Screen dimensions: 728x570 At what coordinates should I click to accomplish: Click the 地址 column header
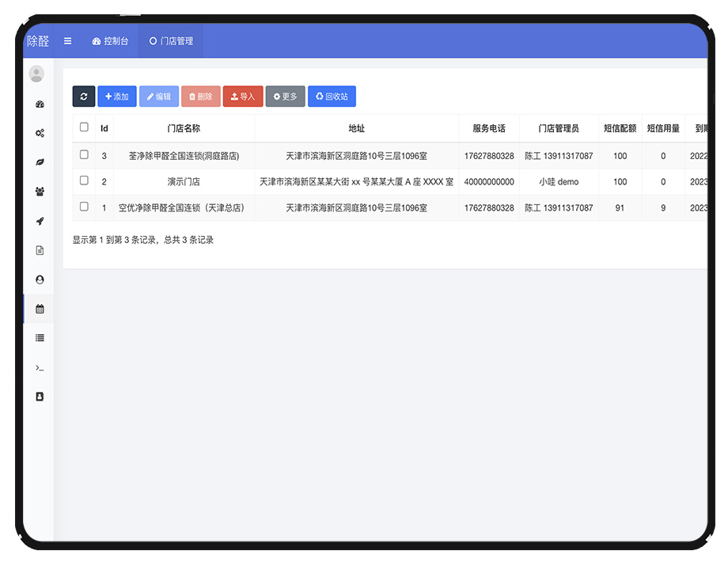357,128
